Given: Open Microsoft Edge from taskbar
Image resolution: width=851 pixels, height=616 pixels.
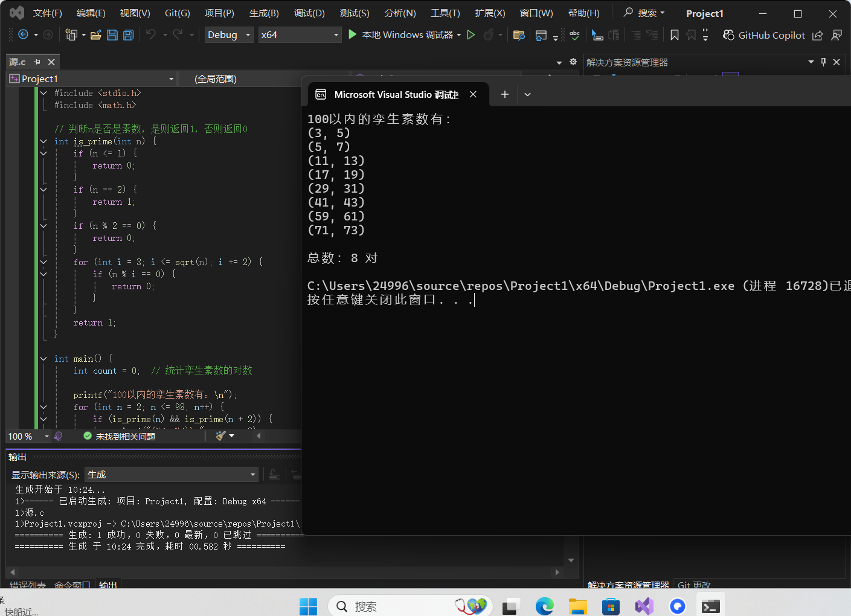Looking at the screenshot, I should click(545, 606).
